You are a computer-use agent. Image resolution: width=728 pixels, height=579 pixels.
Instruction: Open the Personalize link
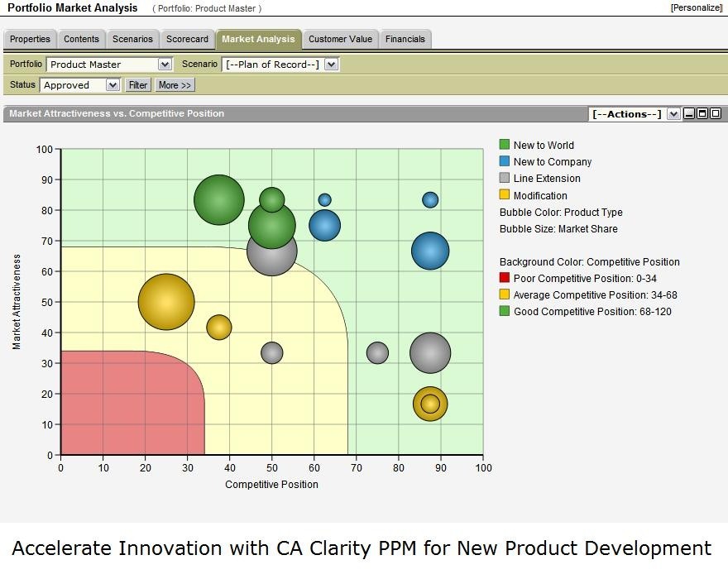pos(696,8)
